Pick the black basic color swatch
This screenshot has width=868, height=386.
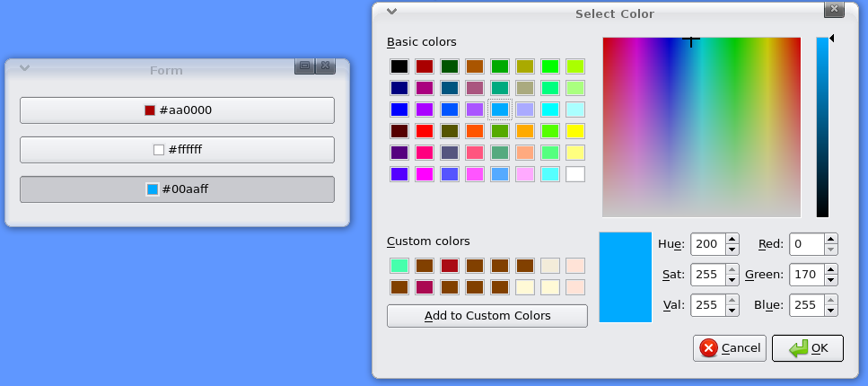pos(399,66)
